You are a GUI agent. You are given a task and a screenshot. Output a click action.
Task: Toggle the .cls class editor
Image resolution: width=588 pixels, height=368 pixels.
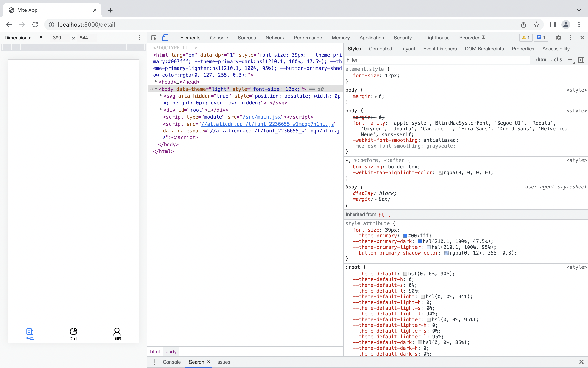[x=556, y=60]
